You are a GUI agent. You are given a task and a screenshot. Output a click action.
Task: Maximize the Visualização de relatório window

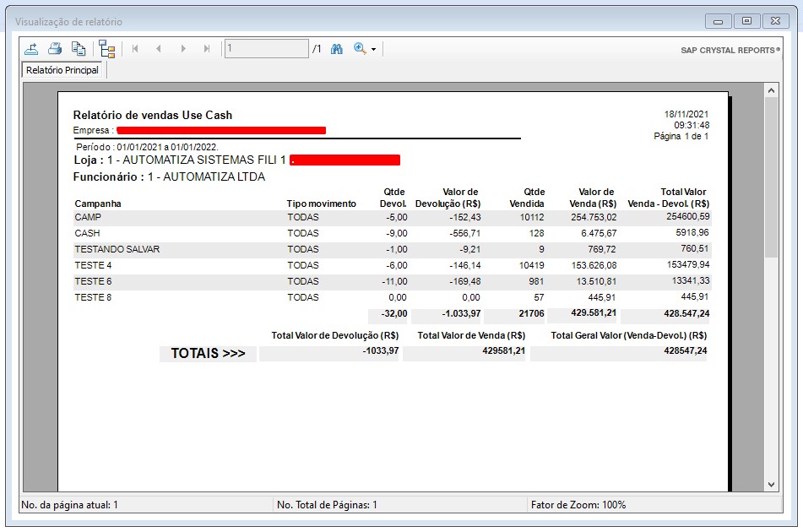(x=746, y=21)
